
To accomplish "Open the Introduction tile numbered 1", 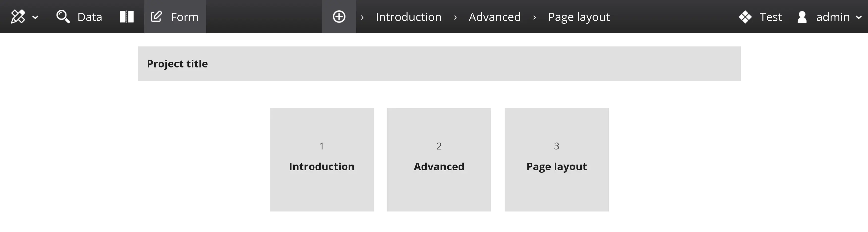I will 322,159.
